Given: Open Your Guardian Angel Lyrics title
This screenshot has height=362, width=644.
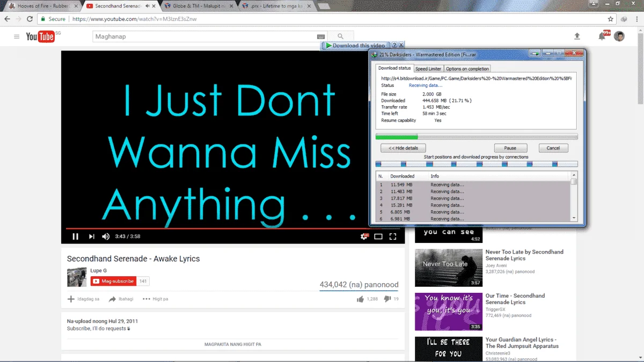Looking at the screenshot, I should (522, 343).
